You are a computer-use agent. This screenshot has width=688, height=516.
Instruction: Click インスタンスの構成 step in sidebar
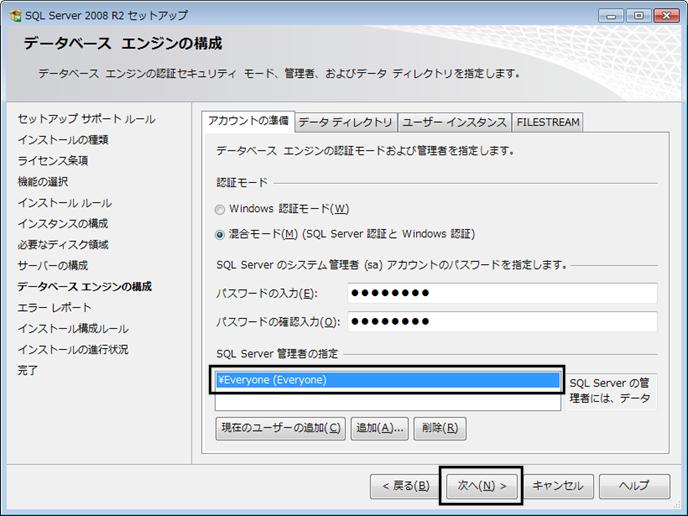coord(63,224)
